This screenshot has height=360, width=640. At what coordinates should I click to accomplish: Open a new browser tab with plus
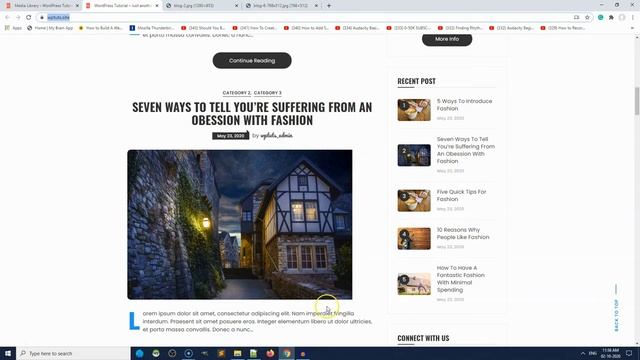point(329,6)
